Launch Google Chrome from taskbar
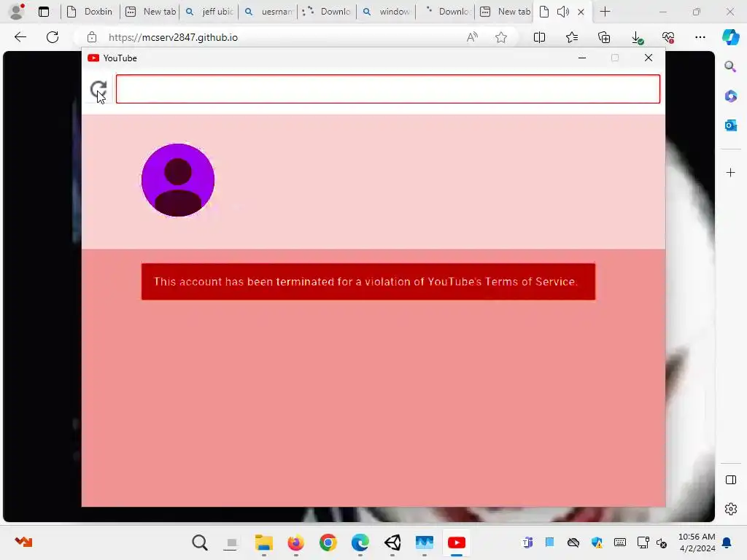747x560 pixels. pos(328,542)
